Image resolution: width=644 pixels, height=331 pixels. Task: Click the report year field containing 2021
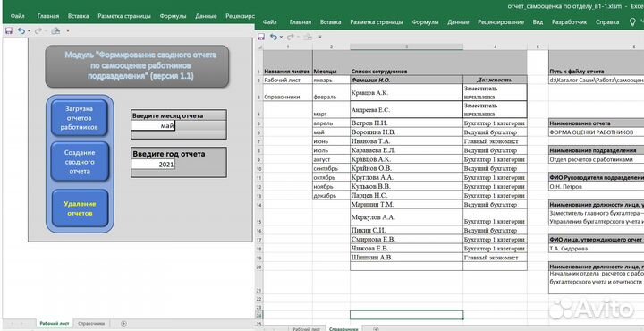(x=153, y=165)
